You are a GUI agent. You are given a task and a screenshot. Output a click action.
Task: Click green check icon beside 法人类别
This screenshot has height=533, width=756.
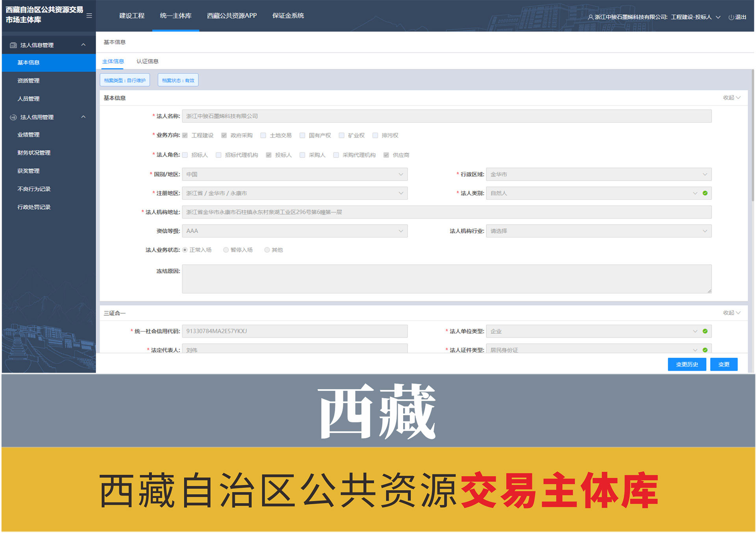pos(705,193)
